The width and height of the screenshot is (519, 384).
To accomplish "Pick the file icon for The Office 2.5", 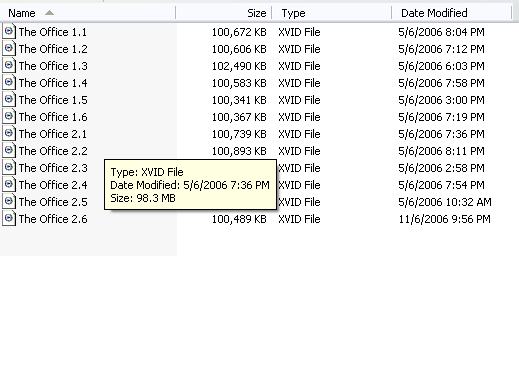I will (9, 202).
